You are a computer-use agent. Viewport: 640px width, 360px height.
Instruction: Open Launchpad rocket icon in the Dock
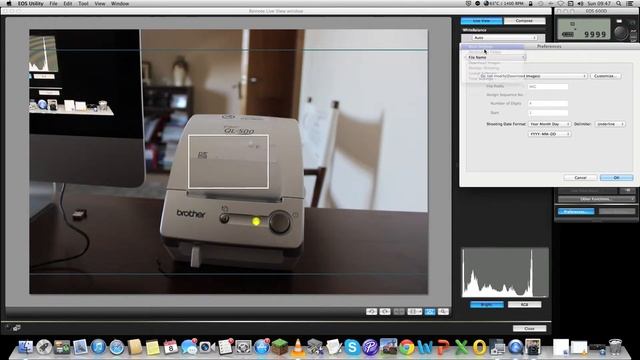tap(44, 347)
